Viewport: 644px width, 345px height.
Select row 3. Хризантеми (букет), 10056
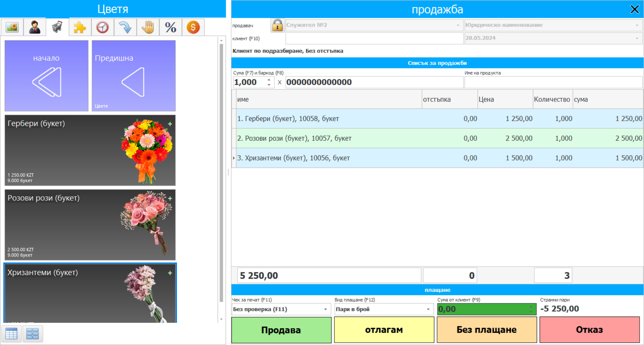tap(437, 158)
